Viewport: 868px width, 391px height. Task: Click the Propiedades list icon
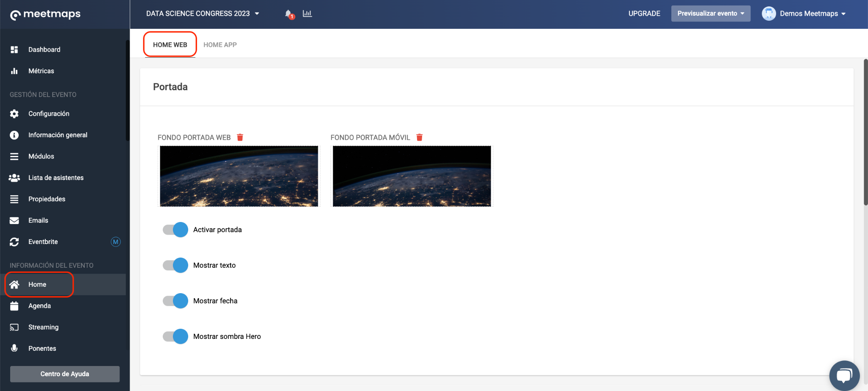[x=14, y=199]
